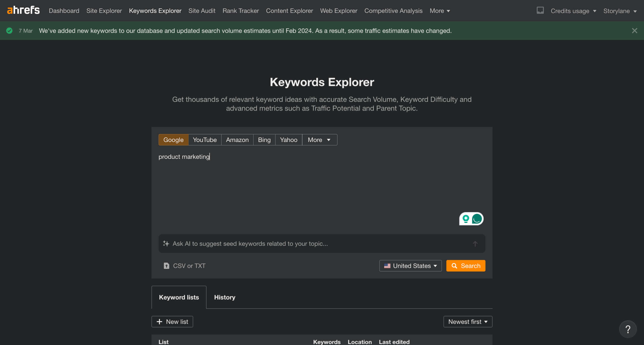Expand the More menu in top navigation
Viewport: 644px width, 345px height.
[x=440, y=11]
